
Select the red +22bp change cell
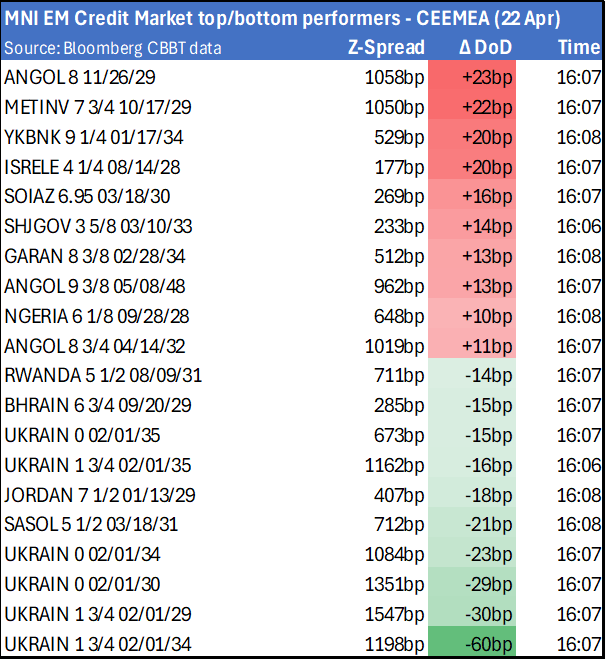[487, 106]
